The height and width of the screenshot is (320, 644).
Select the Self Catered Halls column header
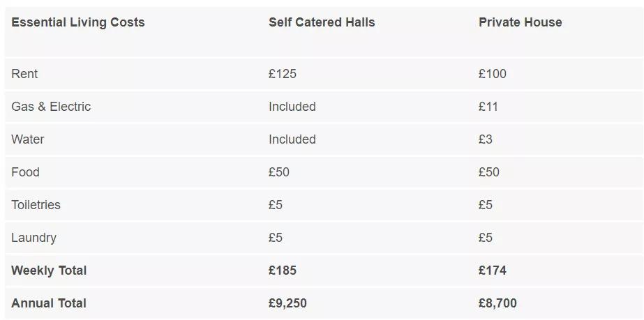(x=322, y=22)
